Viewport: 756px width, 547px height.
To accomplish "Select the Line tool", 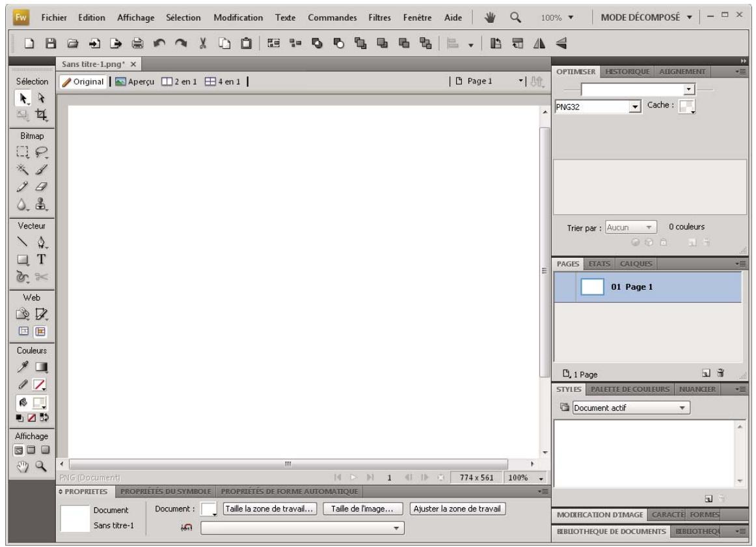I will pyautogui.click(x=23, y=242).
